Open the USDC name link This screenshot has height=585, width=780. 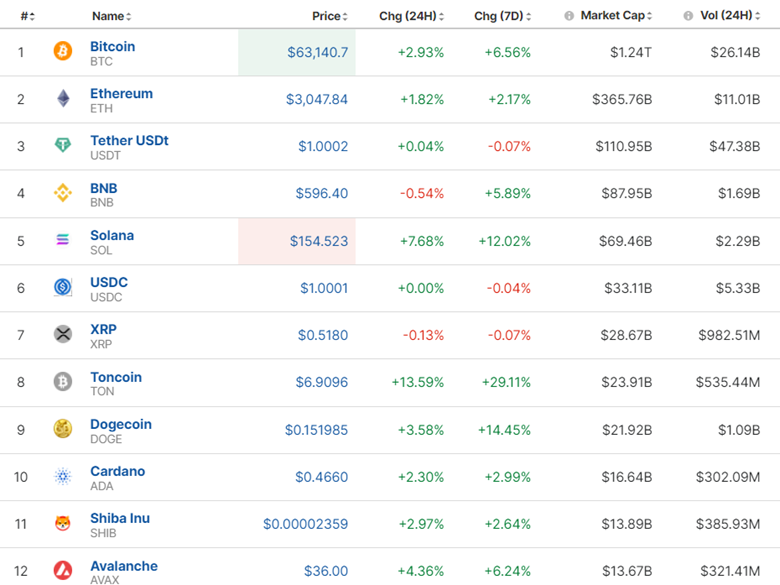point(109,282)
